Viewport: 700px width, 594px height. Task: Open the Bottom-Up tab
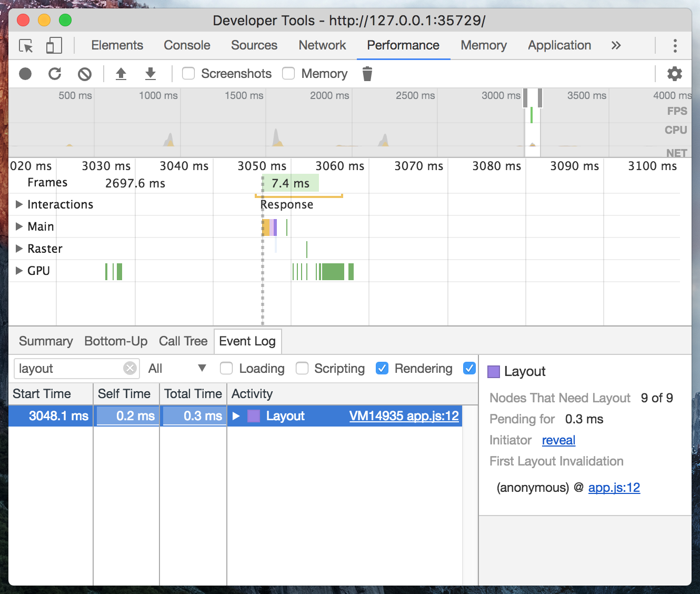pyautogui.click(x=116, y=341)
